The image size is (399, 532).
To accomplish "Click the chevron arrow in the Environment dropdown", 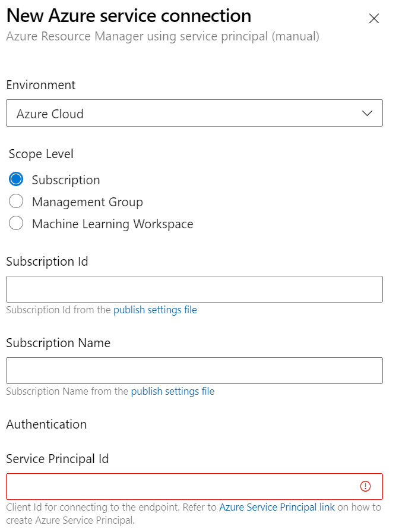I will pyautogui.click(x=367, y=113).
